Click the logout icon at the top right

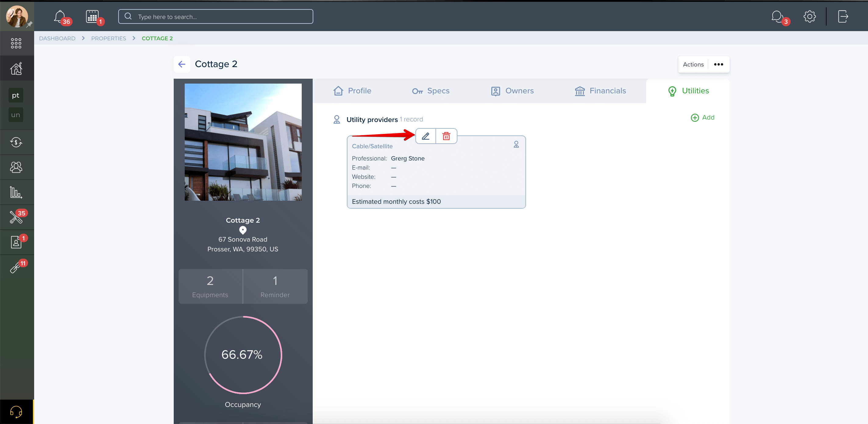(843, 16)
